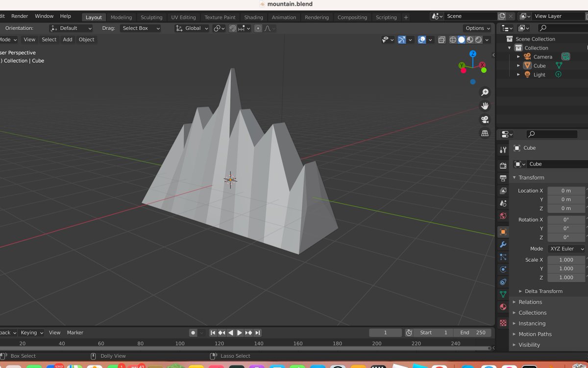The width and height of the screenshot is (588, 368).
Task: Switch to solid viewport shading
Action: [462, 40]
